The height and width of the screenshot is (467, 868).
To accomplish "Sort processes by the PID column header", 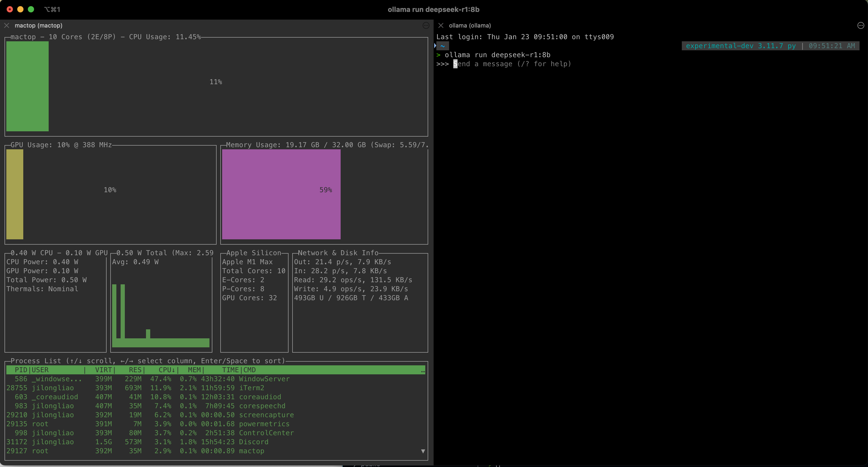I will pyautogui.click(x=21, y=370).
